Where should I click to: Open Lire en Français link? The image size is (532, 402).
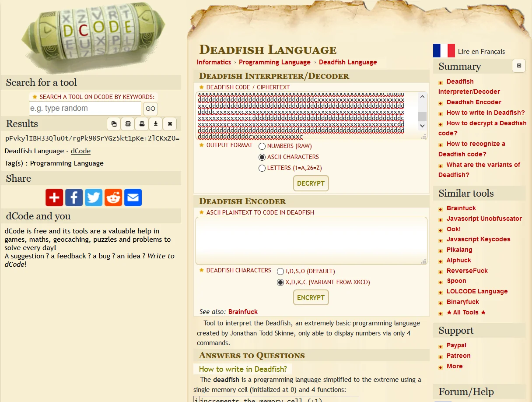click(481, 52)
